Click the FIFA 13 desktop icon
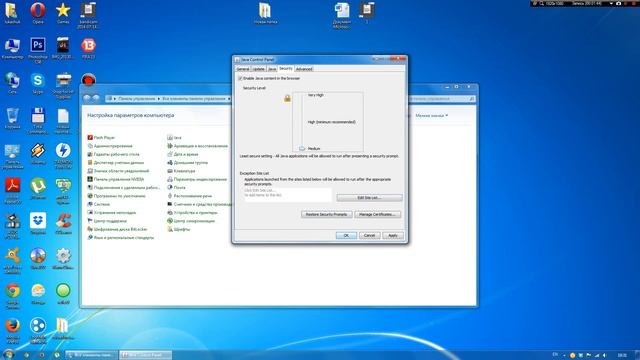 [x=88, y=45]
